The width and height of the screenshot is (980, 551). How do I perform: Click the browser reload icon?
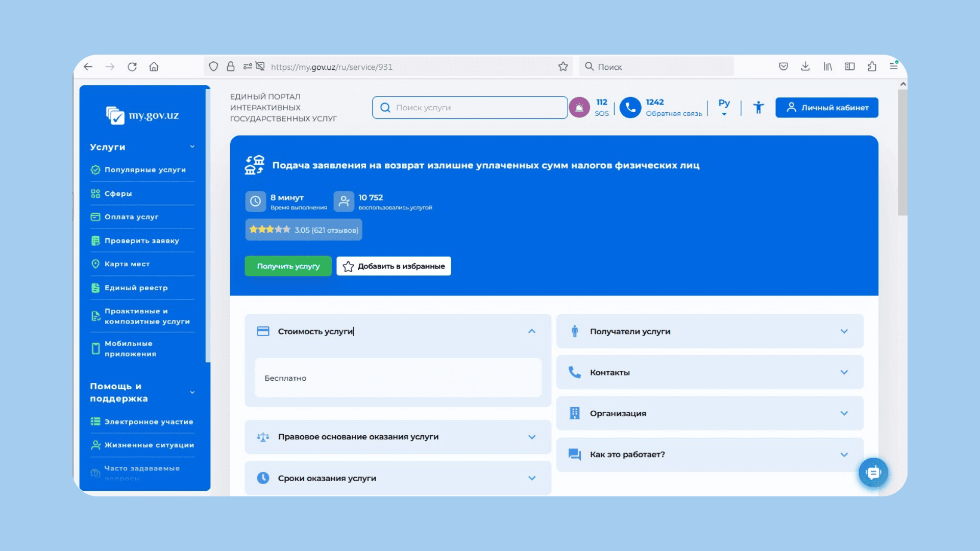pyautogui.click(x=132, y=67)
